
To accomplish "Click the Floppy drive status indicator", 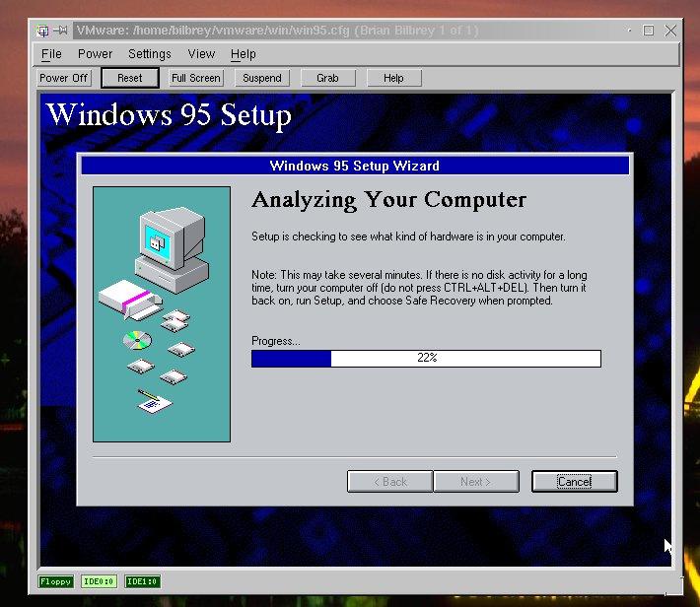I will 55,581.
